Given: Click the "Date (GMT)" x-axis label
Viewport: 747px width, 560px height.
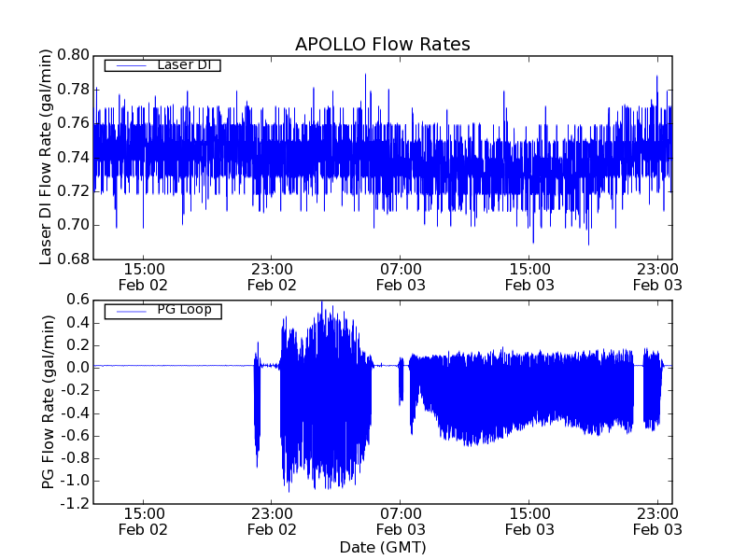Looking at the screenshot, I should 383,548.
